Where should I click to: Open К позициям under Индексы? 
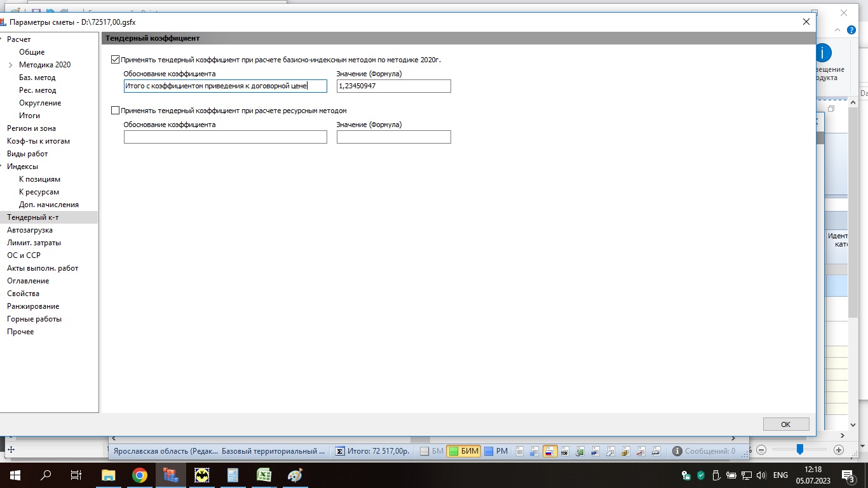tap(39, 179)
